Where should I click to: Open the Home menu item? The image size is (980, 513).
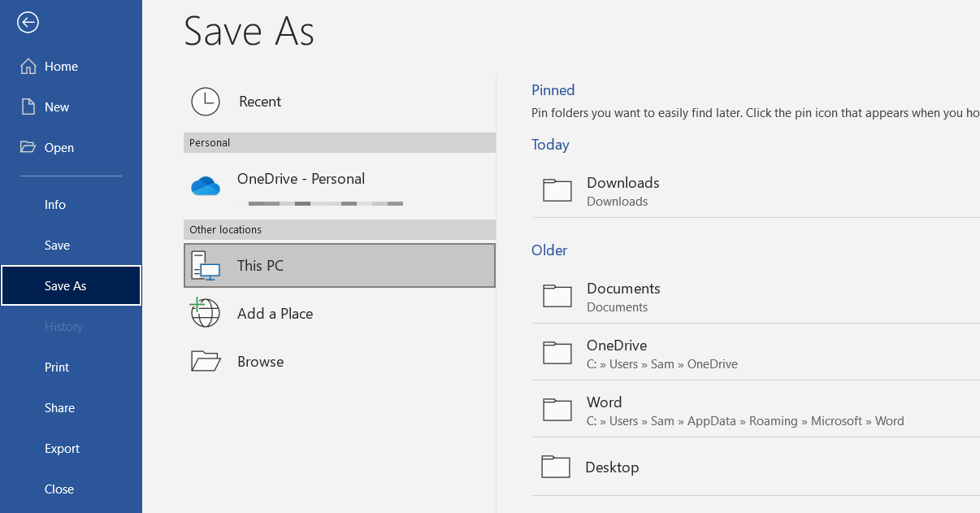[x=72, y=67]
